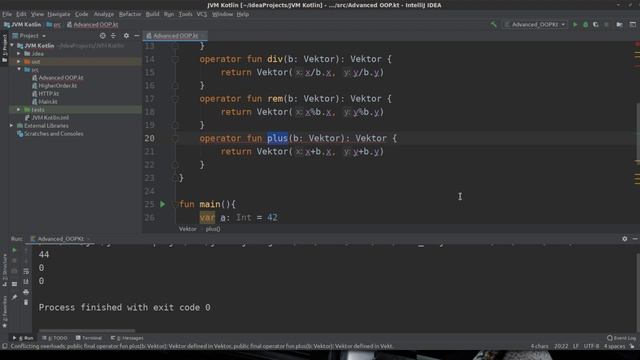The image size is (640, 360).
Task: Open the Navigate menu
Action: click(59, 14)
